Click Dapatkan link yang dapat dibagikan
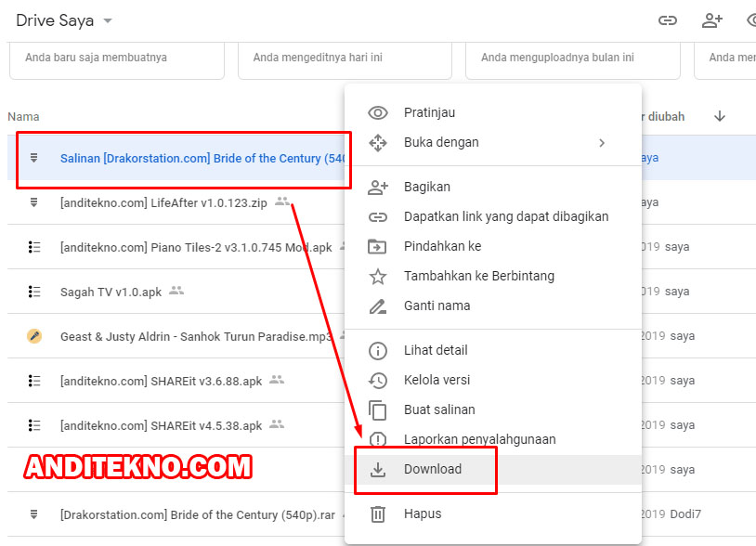756x546 pixels. pyautogui.click(x=506, y=216)
